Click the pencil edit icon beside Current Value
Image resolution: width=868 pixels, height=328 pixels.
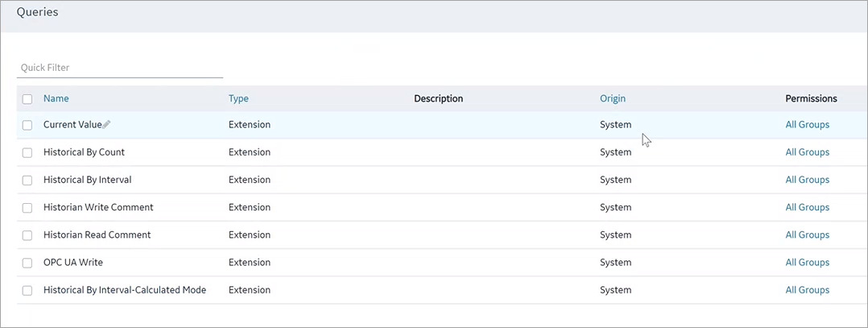click(x=107, y=125)
